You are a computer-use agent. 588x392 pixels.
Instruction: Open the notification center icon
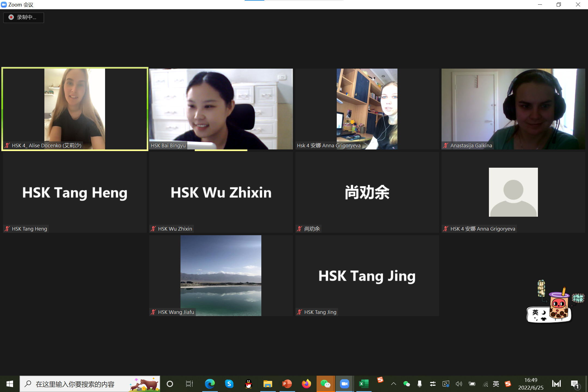575,384
